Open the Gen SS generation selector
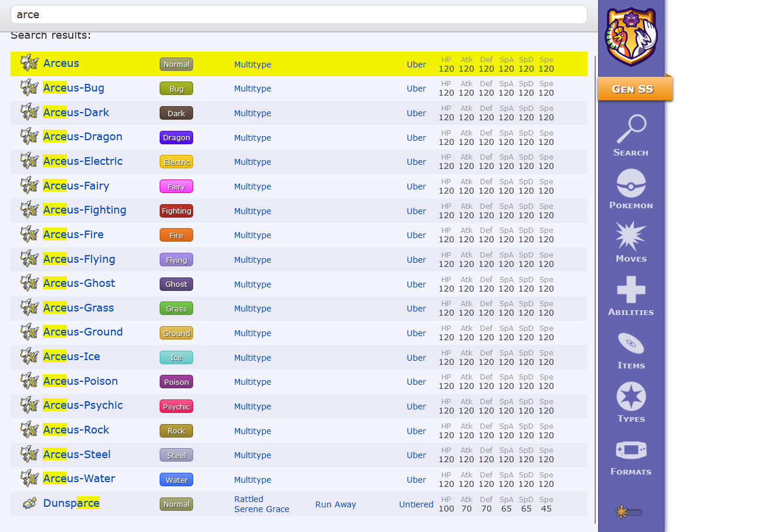773x532 pixels. (x=635, y=89)
